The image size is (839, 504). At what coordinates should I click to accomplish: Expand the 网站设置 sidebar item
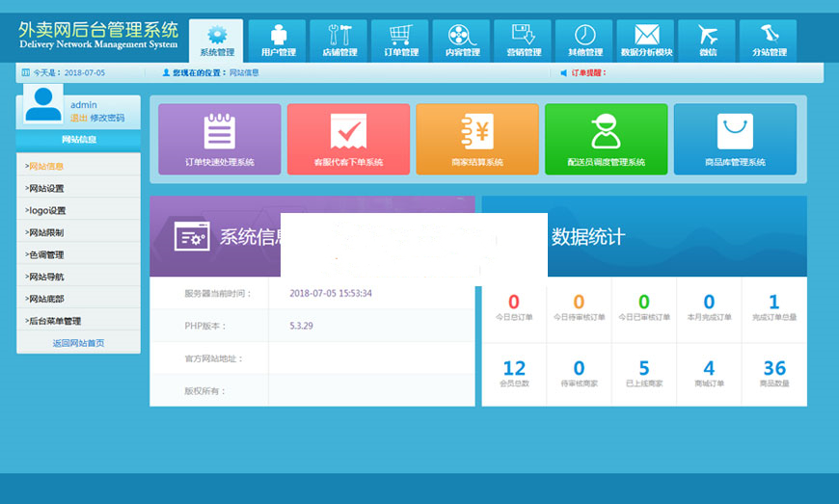[46, 189]
